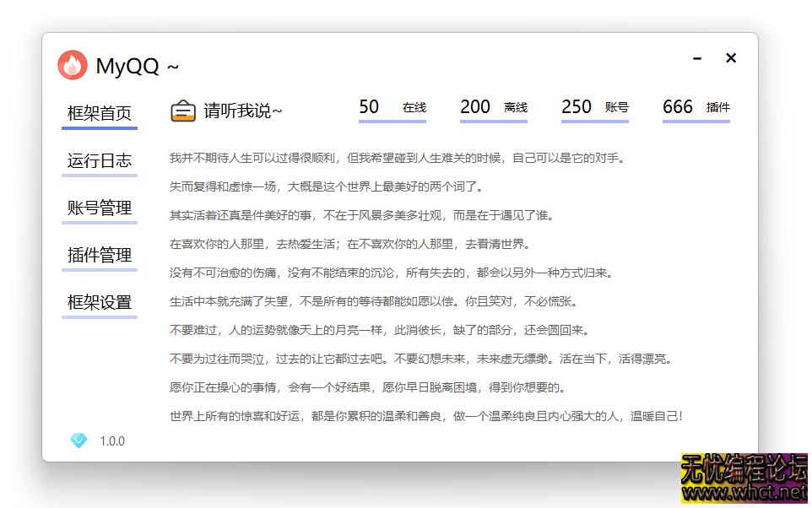The height and width of the screenshot is (508, 812).
Task: Click the version number 1.0.0
Action: pos(113,440)
